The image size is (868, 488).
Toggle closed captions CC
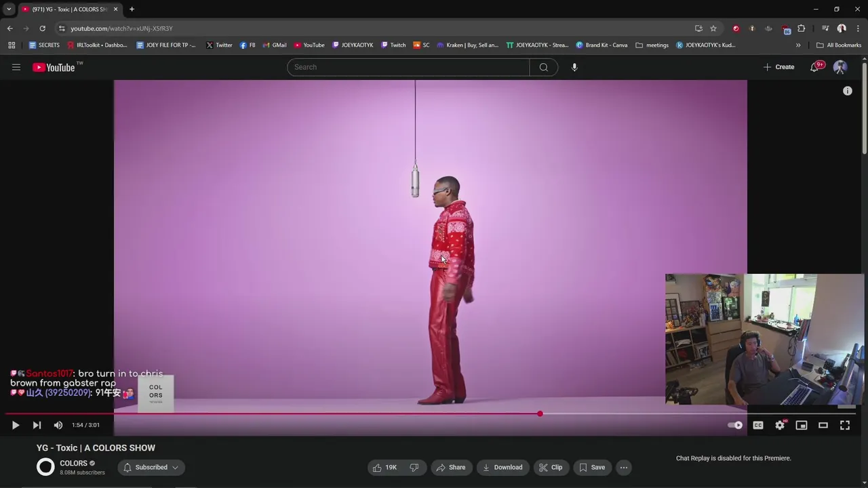tap(758, 425)
